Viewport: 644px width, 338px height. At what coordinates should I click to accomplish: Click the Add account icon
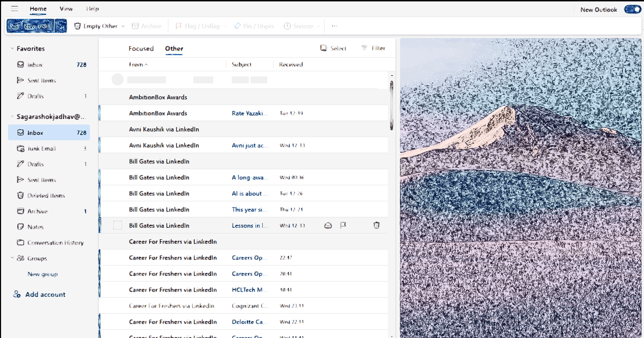(17, 294)
